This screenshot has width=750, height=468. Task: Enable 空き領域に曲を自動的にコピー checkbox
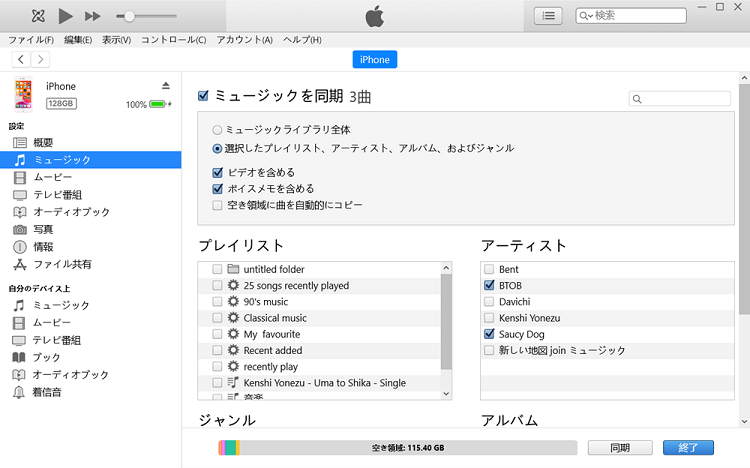[218, 205]
